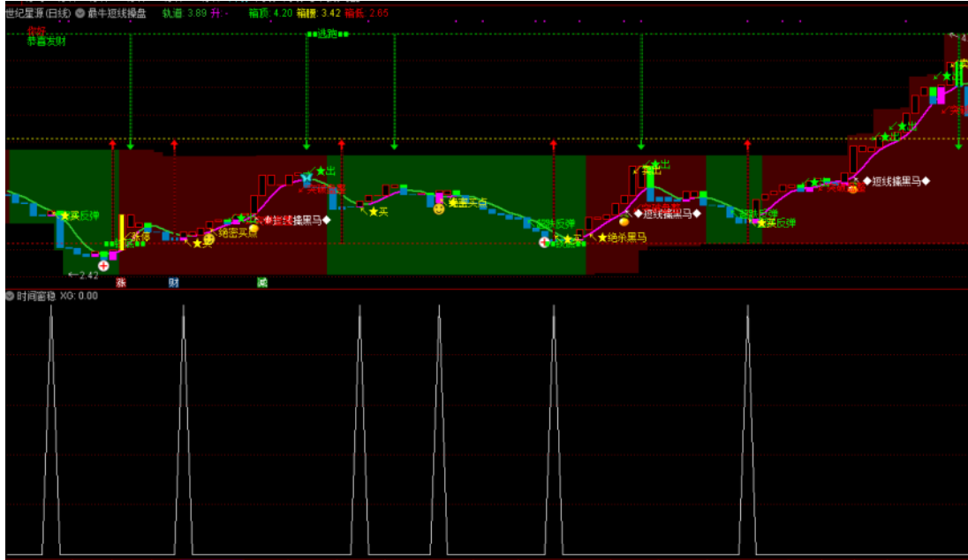Click the 恭喜发财 green text label
The width and height of the screenshot is (968, 560).
click(x=45, y=41)
